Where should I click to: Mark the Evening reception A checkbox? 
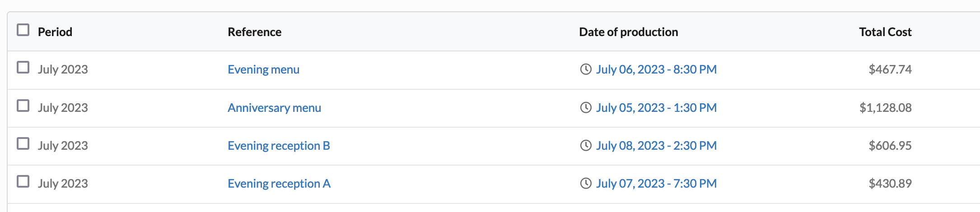point(23,182)
